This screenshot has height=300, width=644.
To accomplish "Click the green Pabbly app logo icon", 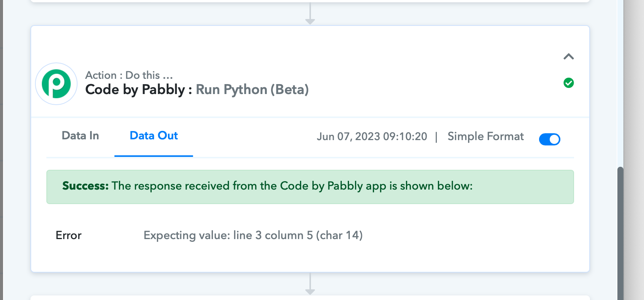I will pyautogui.click(x=56, y=84).
